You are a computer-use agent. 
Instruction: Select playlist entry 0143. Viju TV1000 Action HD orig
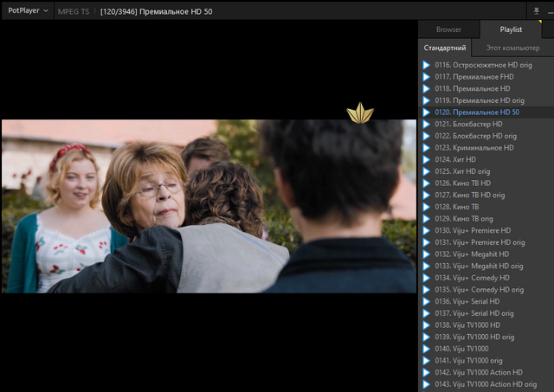[486, 384]
